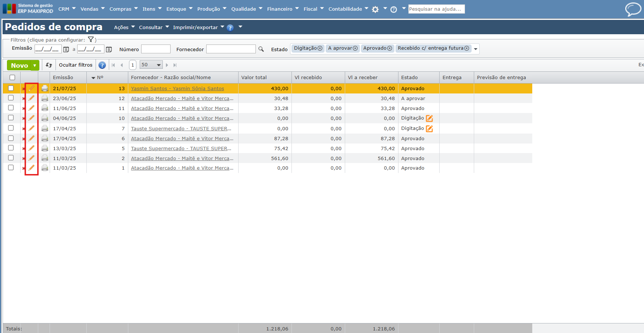Select the checkbox for order number 7

point(11,128)
